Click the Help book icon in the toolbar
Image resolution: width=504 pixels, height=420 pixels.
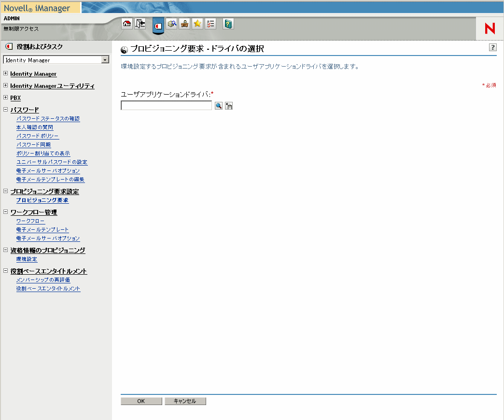(227, 23)
